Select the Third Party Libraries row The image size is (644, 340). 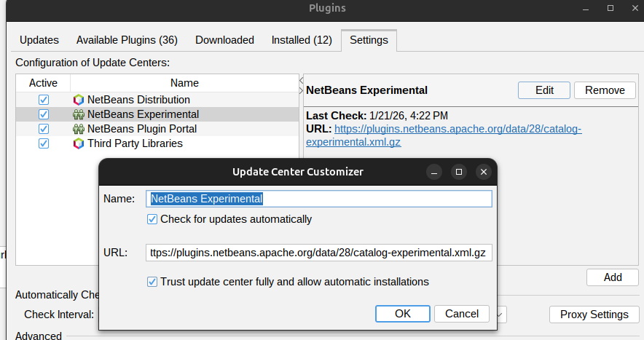pos(157,143)
